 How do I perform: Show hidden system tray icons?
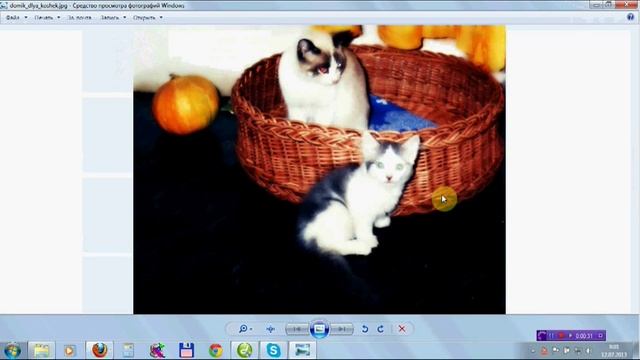[x=533, y=351]
